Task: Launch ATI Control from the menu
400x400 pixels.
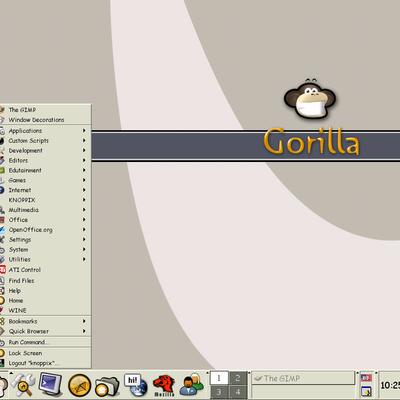Action: click(45, 269)
